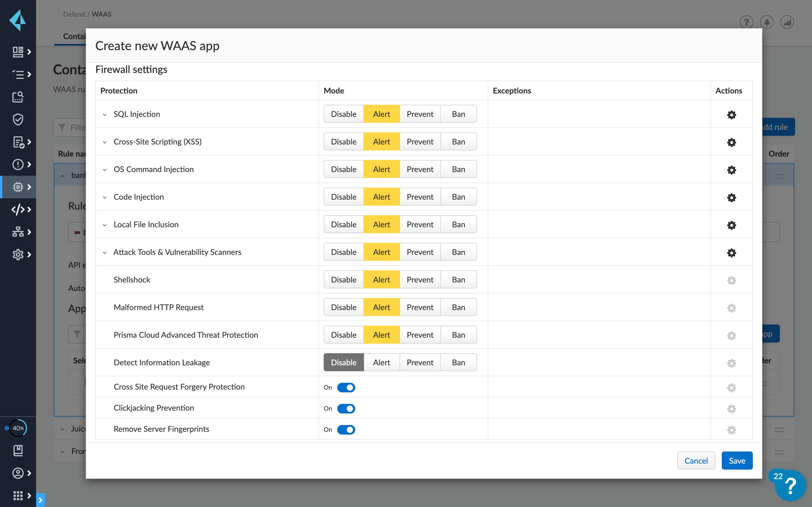Open the Dashboard section in the sidebar
This screenshot has height=507, width=812.
[18, 52]
